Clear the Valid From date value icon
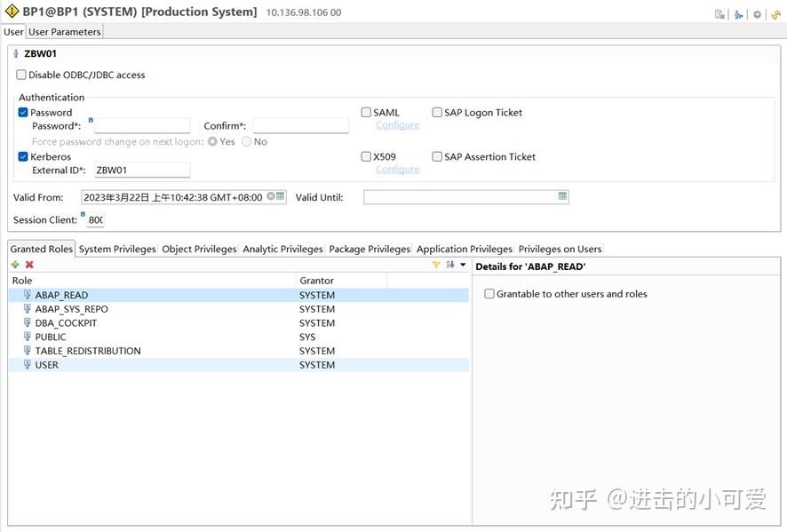Viewport: 787px width, 532px height. pyautogui.click(x=271, y=196)
